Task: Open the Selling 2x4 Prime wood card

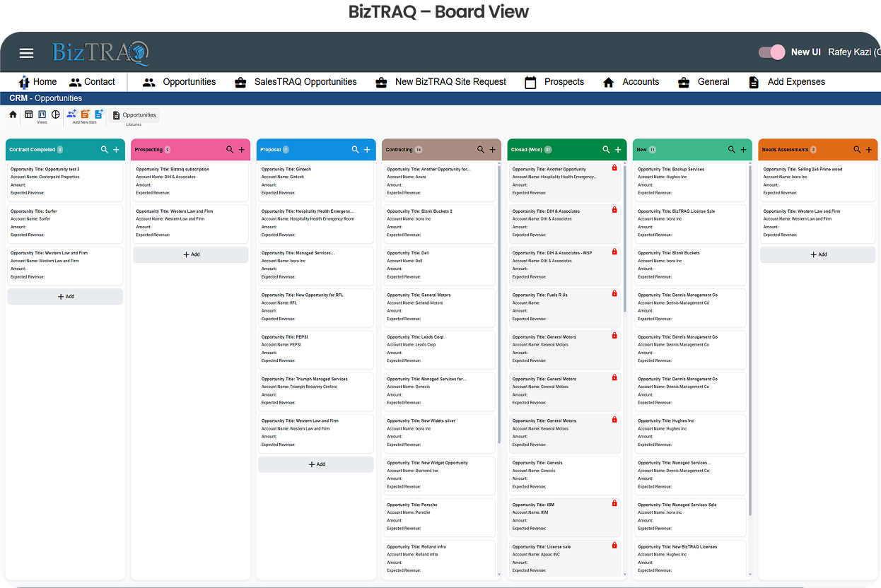Action: click(x=818, y=181)
